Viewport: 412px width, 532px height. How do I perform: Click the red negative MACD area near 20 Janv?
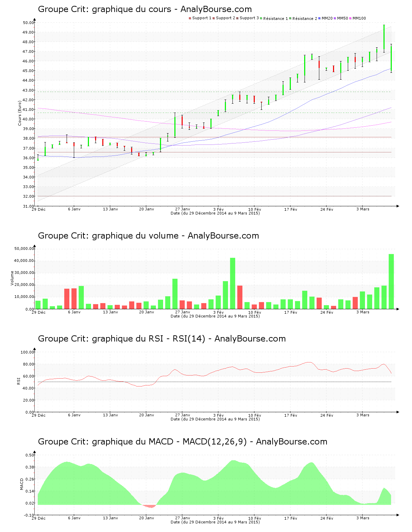click(x=149, y=506)
